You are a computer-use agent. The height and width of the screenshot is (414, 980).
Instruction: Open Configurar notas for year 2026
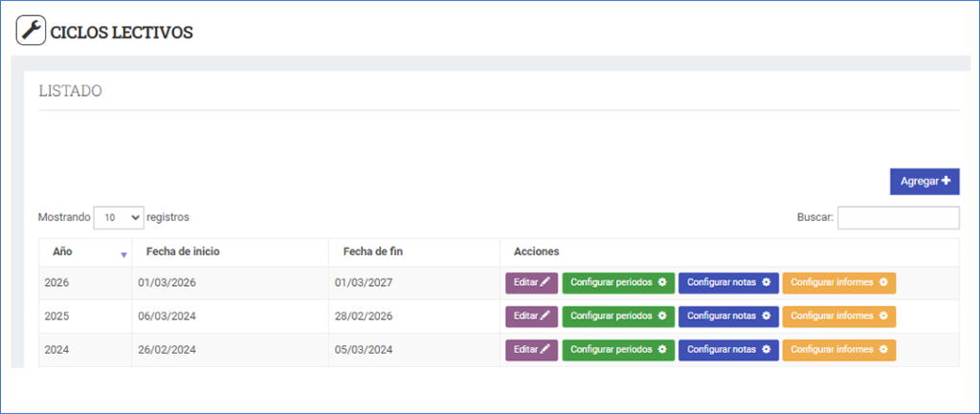(726, 283)
